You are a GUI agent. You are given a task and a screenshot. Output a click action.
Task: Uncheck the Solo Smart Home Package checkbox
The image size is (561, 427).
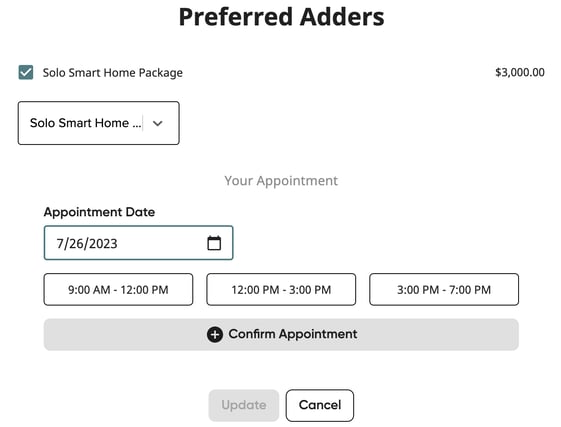26,72
